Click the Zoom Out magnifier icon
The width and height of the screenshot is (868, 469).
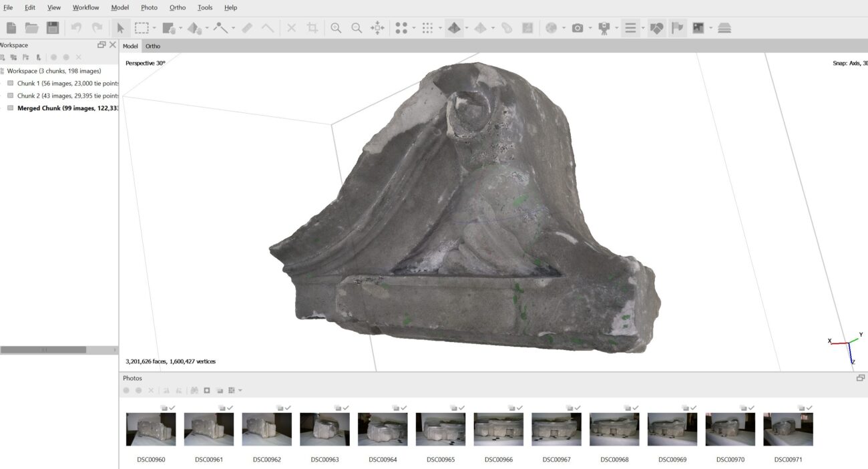click(x=357, y=28)
